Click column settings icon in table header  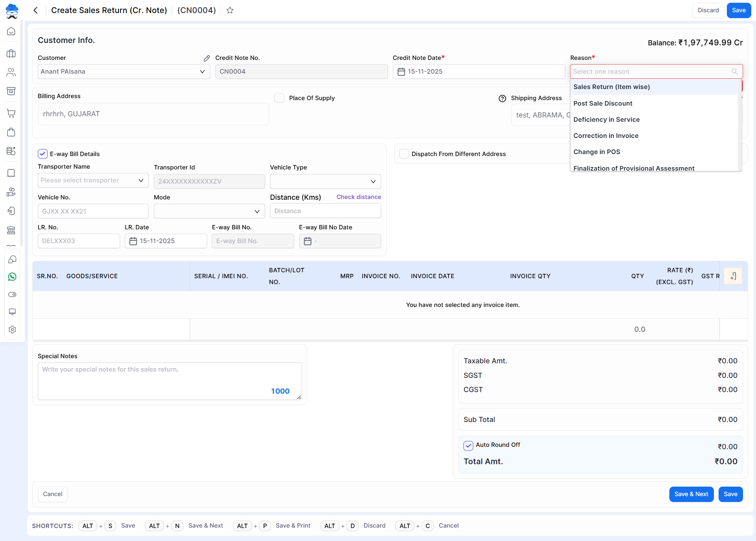pyautogui.click(x=733, y=276)
